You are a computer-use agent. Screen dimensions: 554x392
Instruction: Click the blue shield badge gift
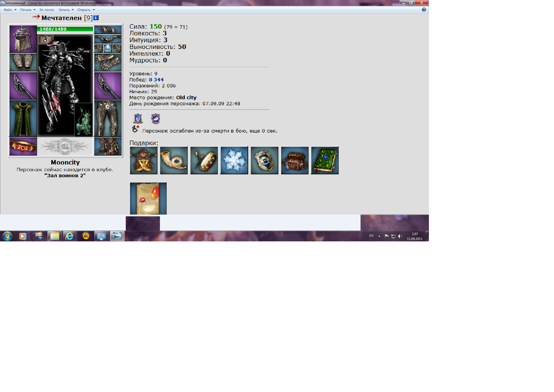(264, 160)
